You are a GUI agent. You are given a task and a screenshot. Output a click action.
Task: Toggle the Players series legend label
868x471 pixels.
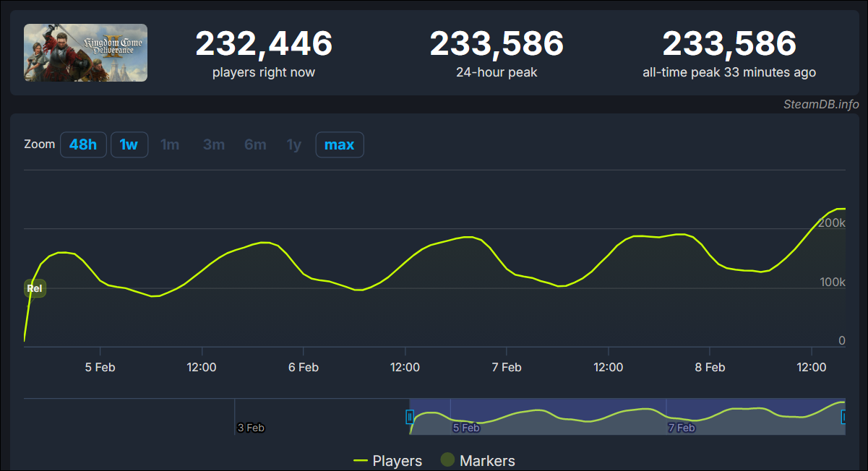[397, 461]
